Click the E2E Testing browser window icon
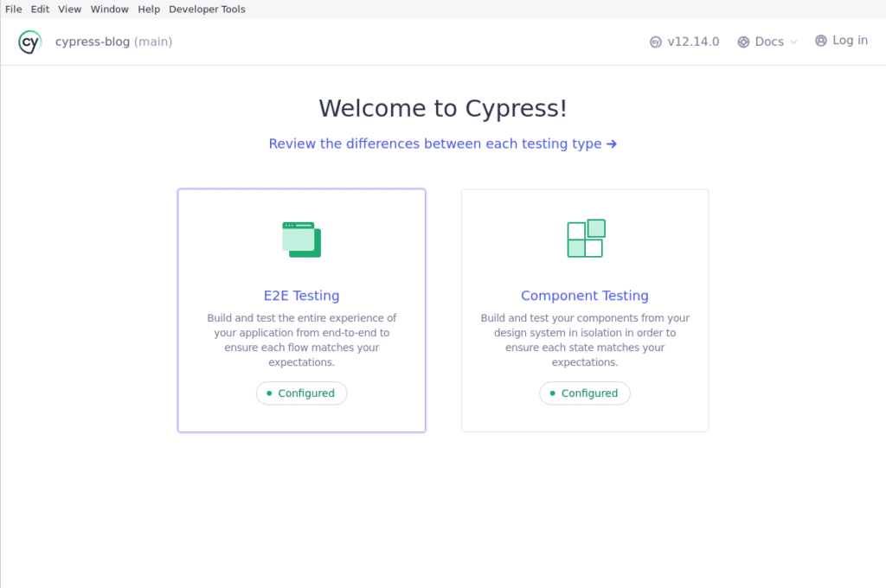The image size is (886, 588). pos(302,240)
